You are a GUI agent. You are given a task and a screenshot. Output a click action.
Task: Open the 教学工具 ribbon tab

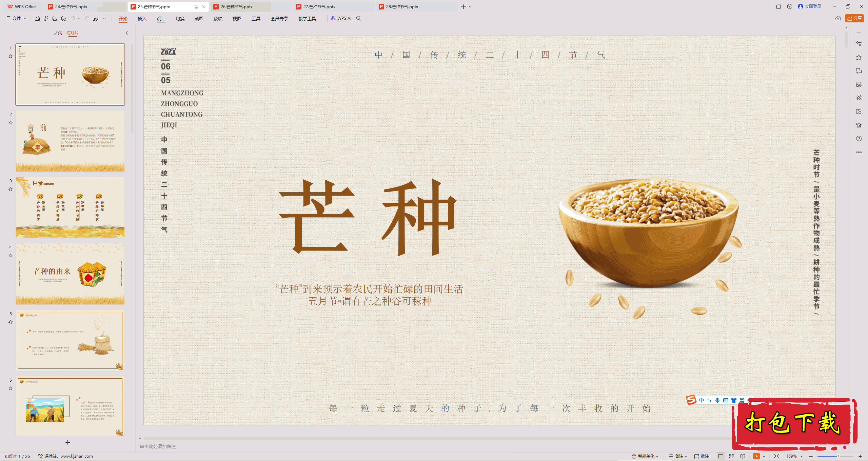[x=307, y=19]
